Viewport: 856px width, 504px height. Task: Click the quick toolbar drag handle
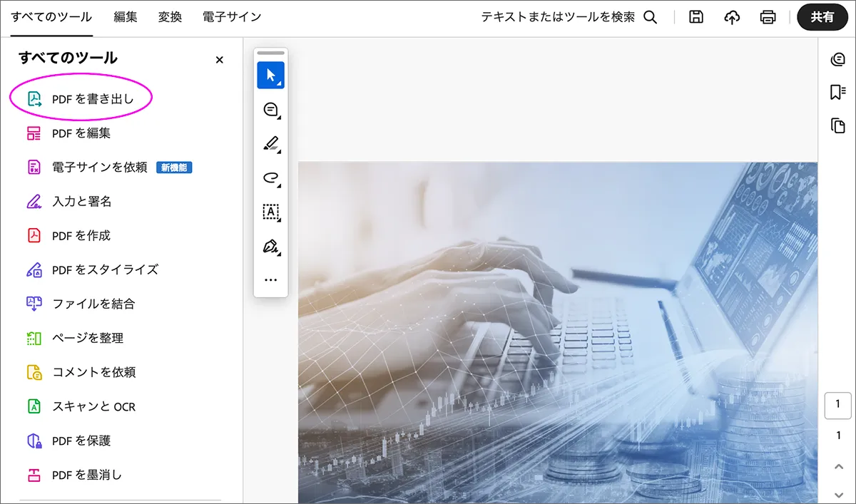point(271,53)
